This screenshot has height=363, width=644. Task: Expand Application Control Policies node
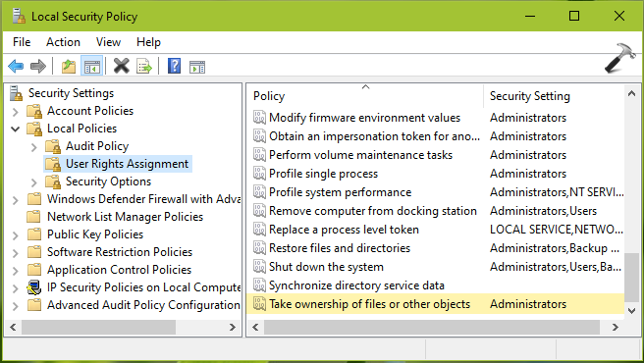click(15, 271)
